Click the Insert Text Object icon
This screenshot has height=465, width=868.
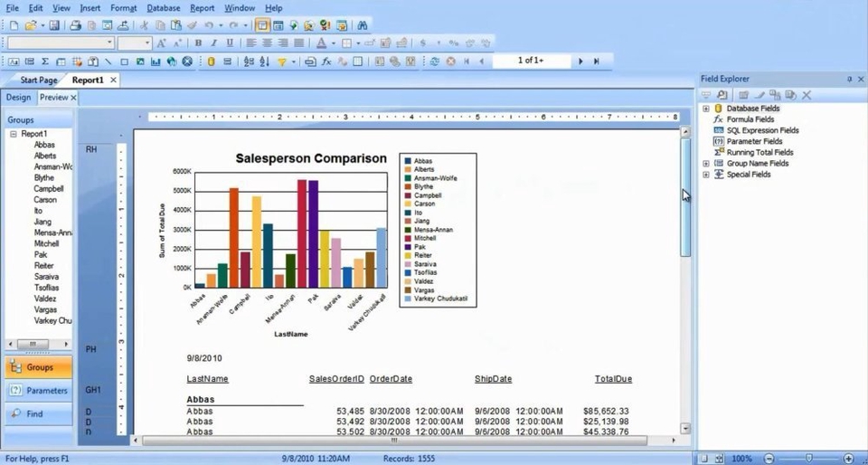[14, 62]
